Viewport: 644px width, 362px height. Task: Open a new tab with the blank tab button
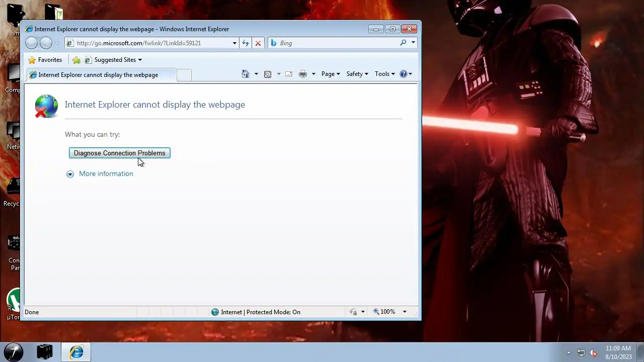[x=184, y=75]
